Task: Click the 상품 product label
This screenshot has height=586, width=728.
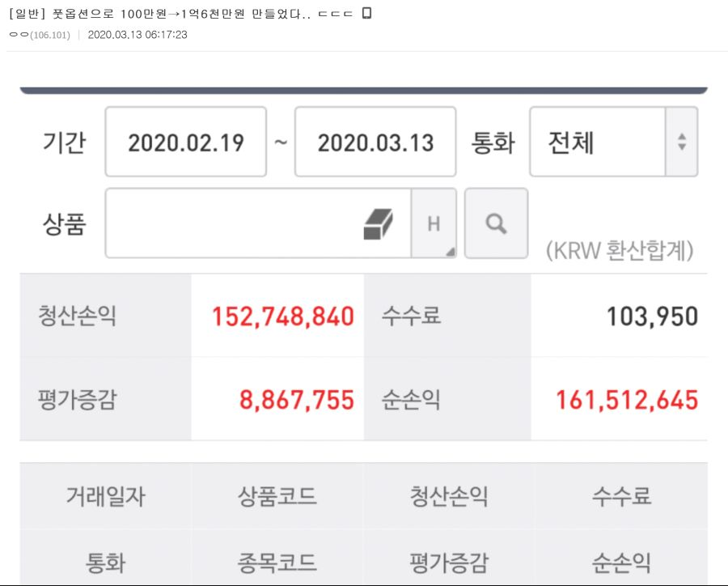Action: (x=64, y=224)
